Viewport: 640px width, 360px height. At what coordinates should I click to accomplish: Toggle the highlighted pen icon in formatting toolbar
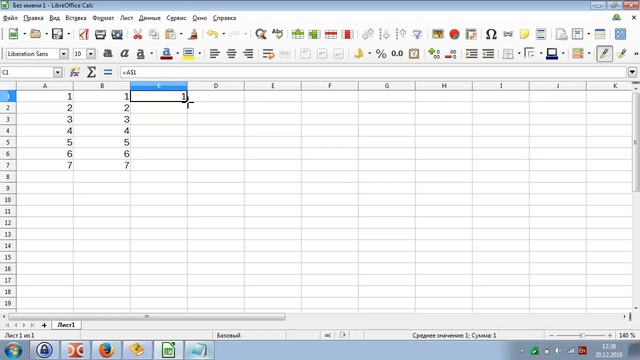(x=604, y=53)
